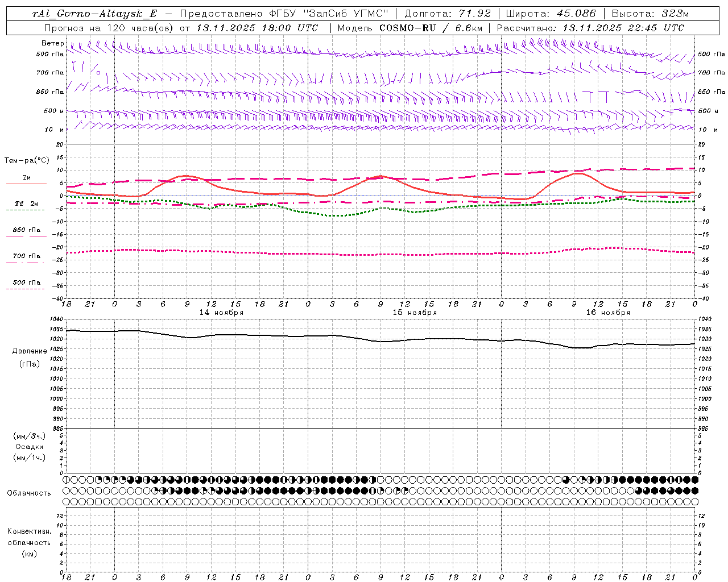Click the 500 гПа temperature legend entry
728x582 pixels.
[x=27, y=282]
